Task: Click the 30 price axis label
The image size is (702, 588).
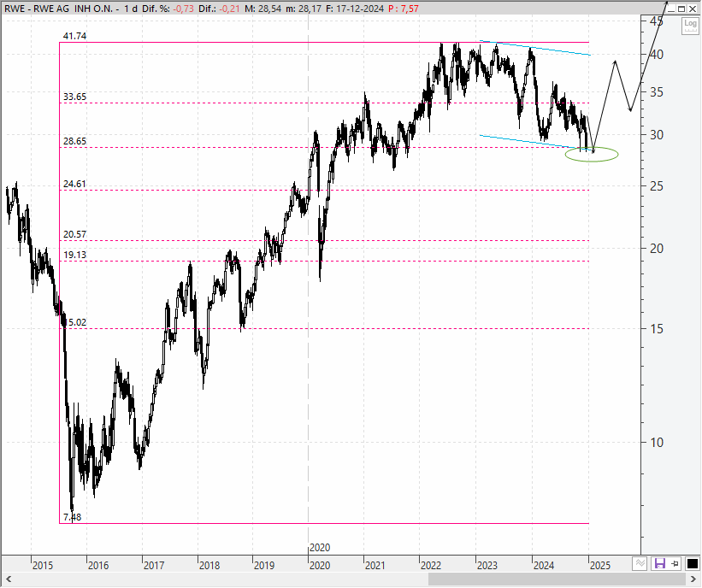Action: coord(657,135)
